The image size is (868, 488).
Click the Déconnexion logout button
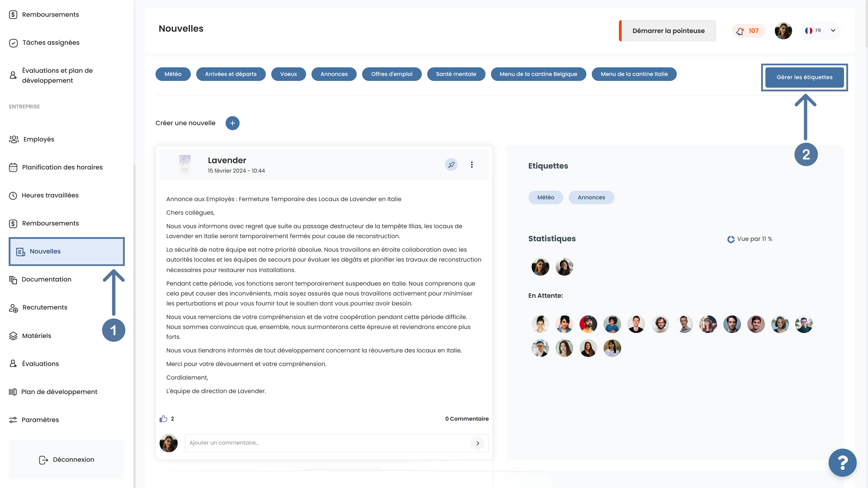[x=67, y=459]
